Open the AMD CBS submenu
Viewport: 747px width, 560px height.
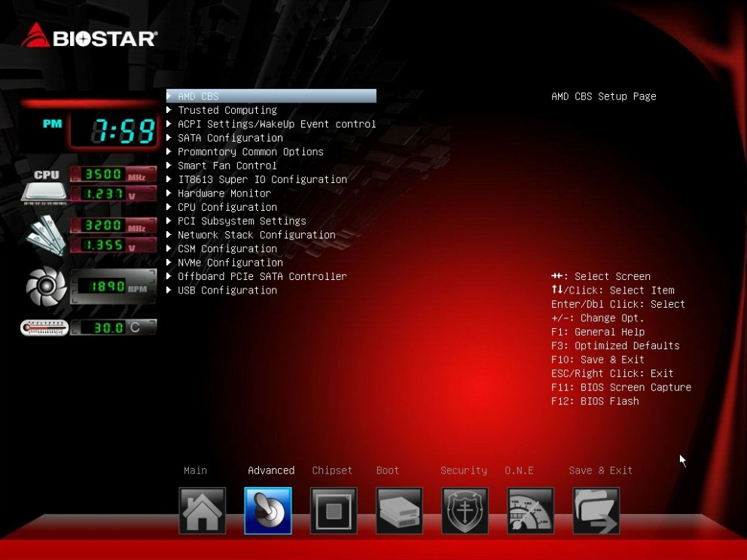[198, 96]
